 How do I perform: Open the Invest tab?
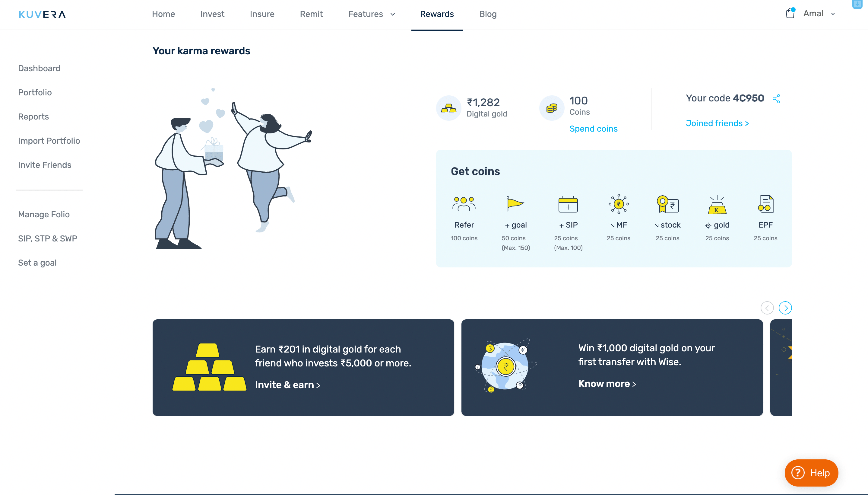click(212, 14)
